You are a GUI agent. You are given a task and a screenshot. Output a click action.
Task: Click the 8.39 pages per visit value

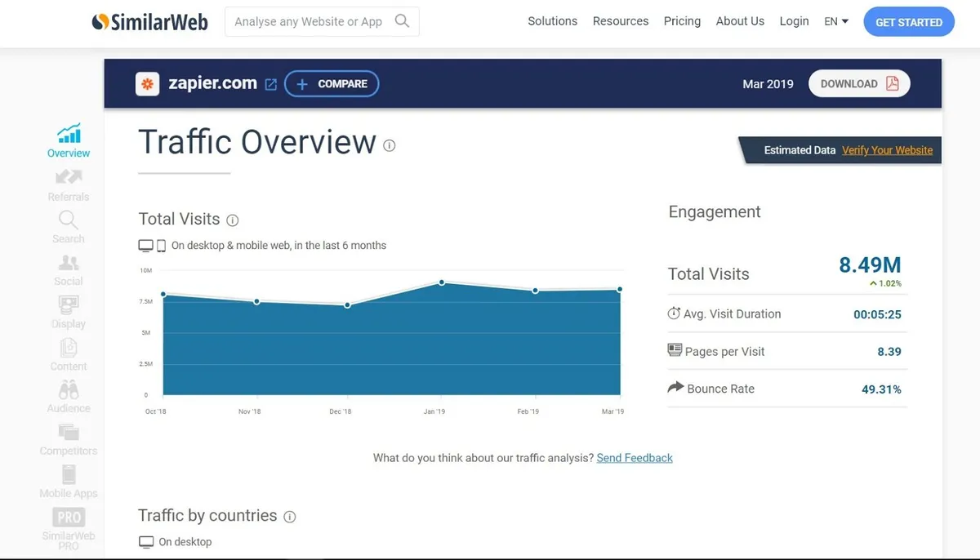889,352
